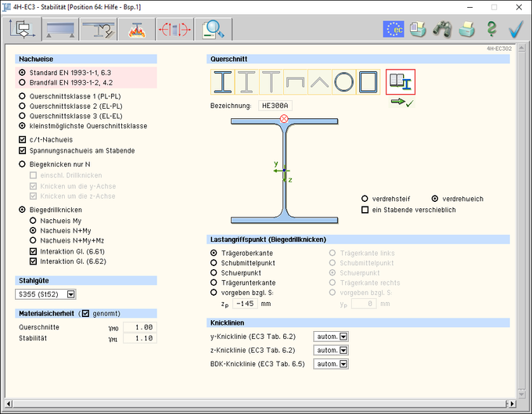Click the green arrow apply button
Image resolution: width=532 pixels, height=414 pixels.
[401, 103]
